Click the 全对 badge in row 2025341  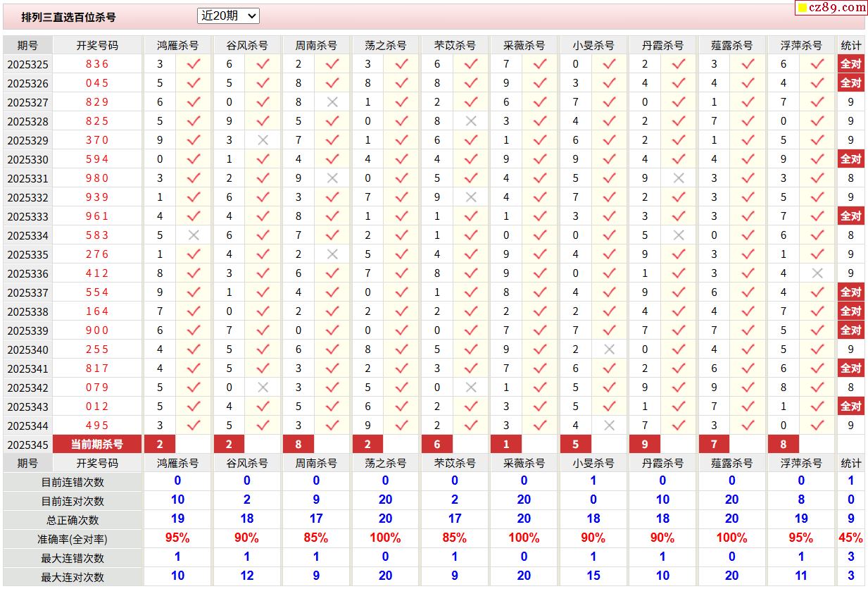pyautogui.click(x=851, y=368)
